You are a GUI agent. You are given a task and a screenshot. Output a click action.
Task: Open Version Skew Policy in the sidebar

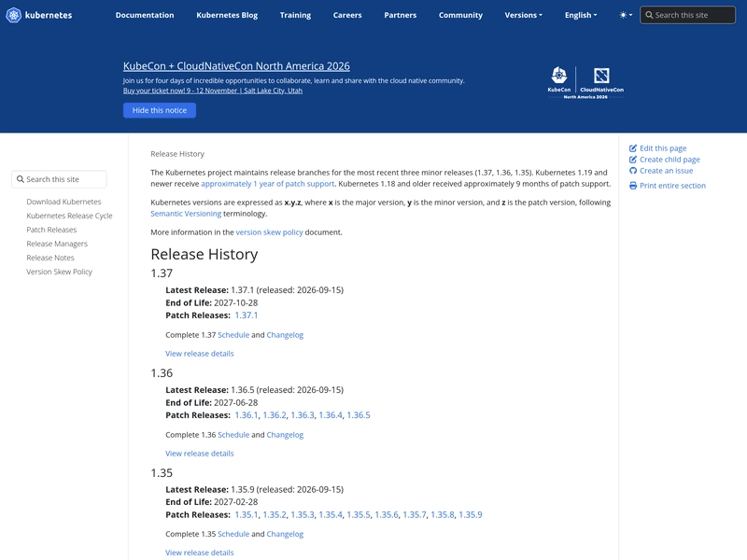[x=59, y=272]
